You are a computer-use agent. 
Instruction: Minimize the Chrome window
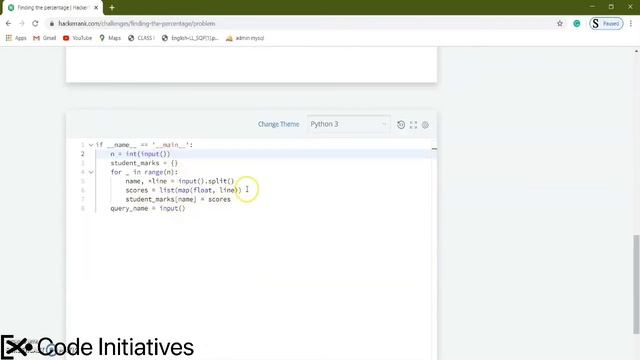[x=592, y=7]
